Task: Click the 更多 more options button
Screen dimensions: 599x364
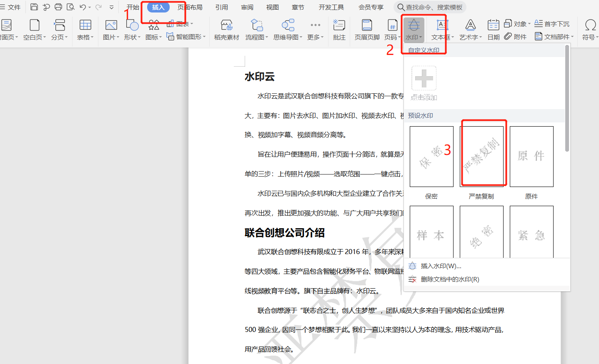Action: pyautogui.click(x=316, y=30)
